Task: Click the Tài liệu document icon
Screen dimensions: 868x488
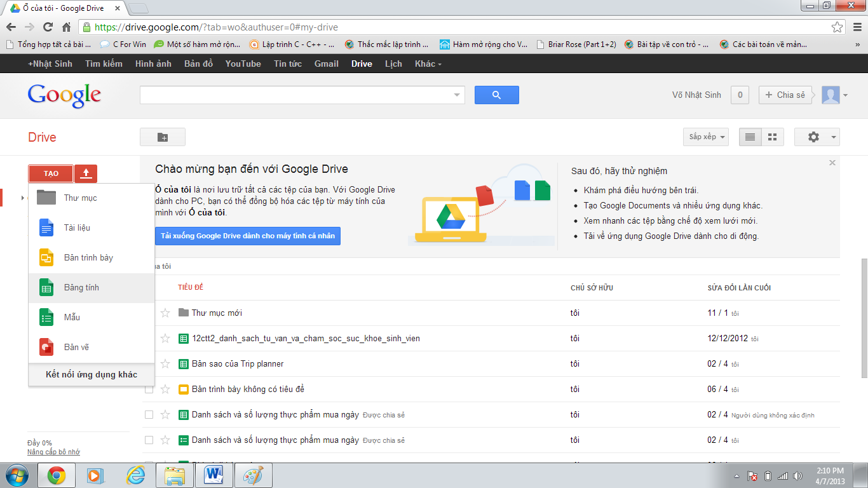Action: tap(47, 227)
